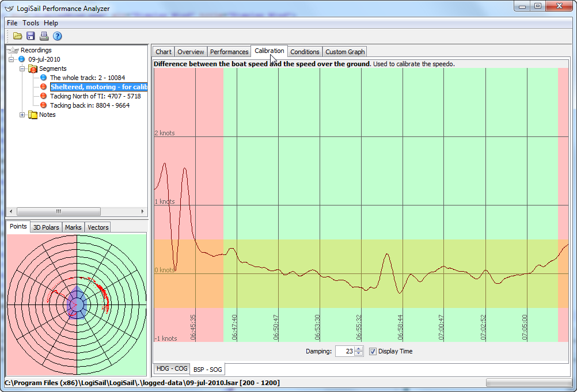Image resolution: width=577 pixels, height=392 pixels.
Task: Click the Save floppy disk icon
Action: 31,36
